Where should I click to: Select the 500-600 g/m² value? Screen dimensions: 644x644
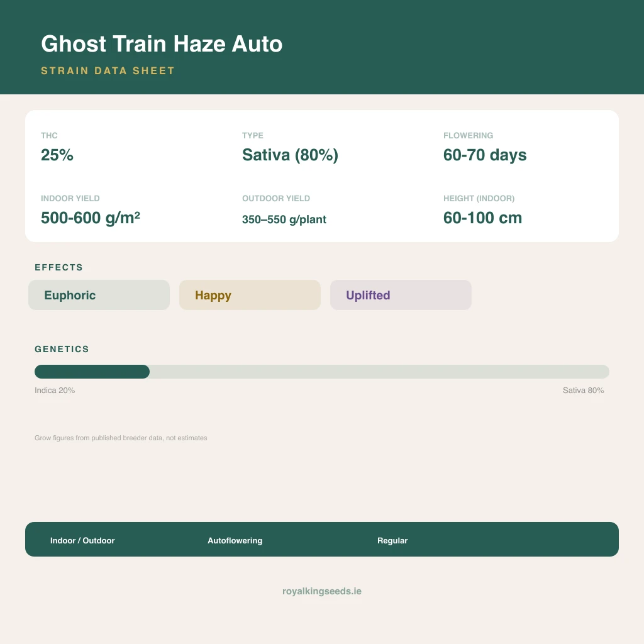click(x=91, y=218)
